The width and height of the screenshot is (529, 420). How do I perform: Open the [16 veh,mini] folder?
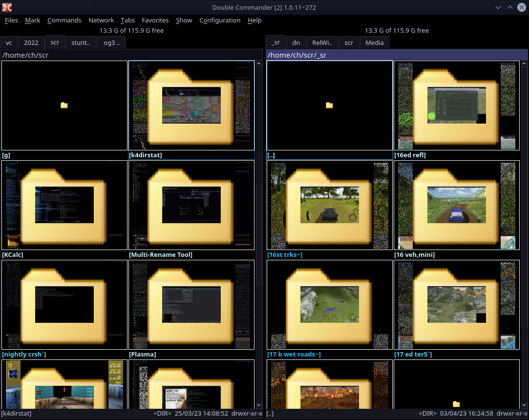tap(456, 205)
